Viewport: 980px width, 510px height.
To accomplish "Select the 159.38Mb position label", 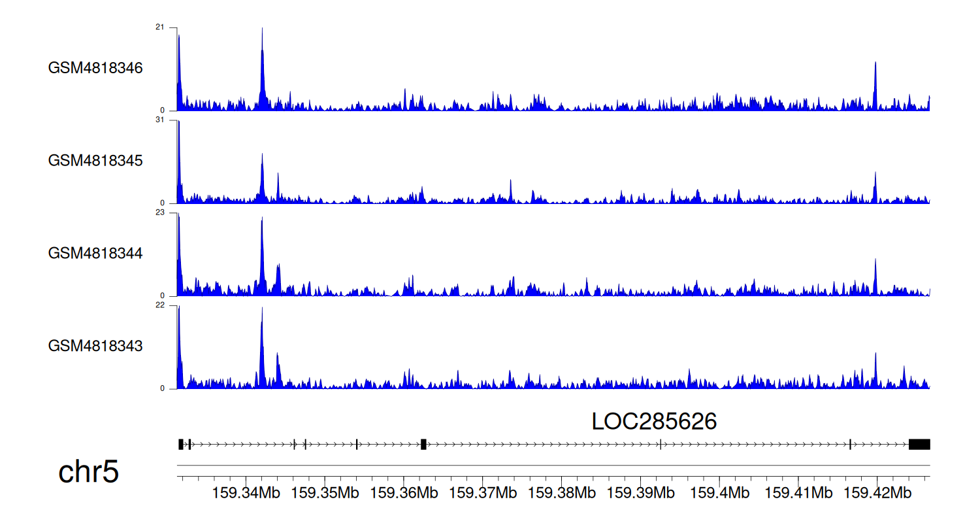I will 561,492.
